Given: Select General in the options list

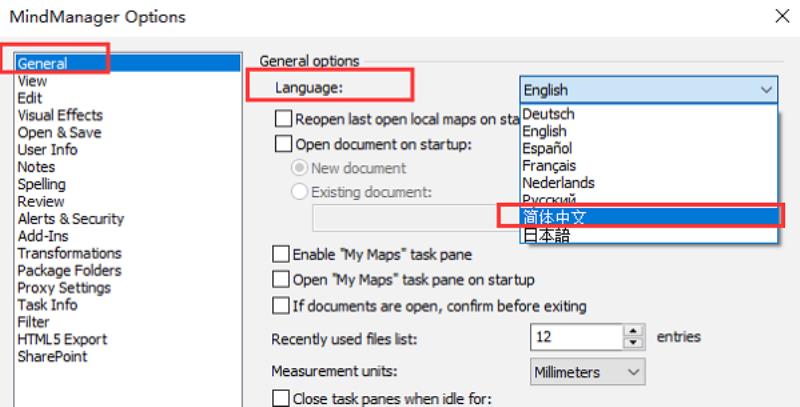Looking at the screenshot, I should pyautogui.click(x=128, y=63).
